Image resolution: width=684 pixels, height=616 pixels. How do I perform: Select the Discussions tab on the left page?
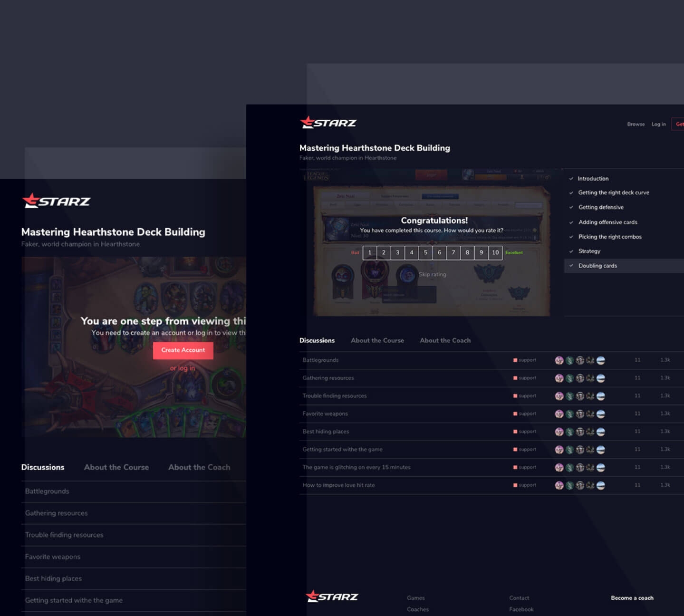[x=43, y=467]
